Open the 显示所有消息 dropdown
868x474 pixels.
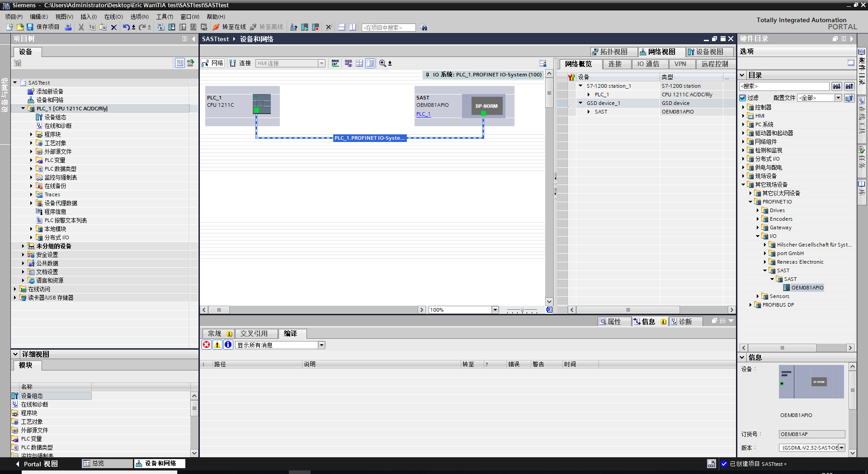[321, 345]
